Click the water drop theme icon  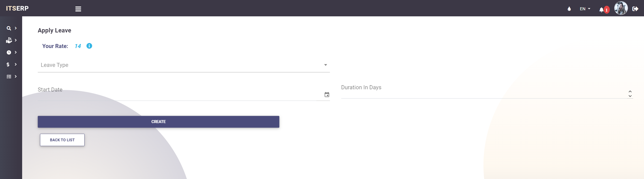click(x=569, y=9)
